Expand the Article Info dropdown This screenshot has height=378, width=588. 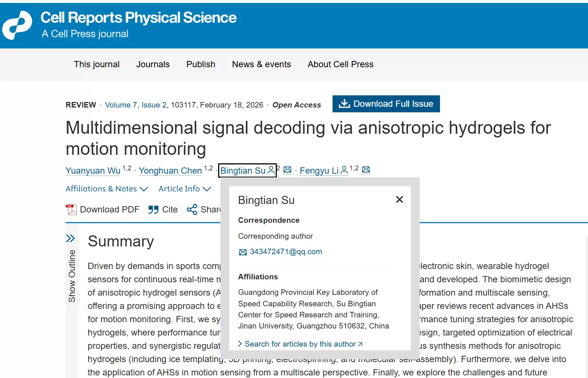click(185, 189)
